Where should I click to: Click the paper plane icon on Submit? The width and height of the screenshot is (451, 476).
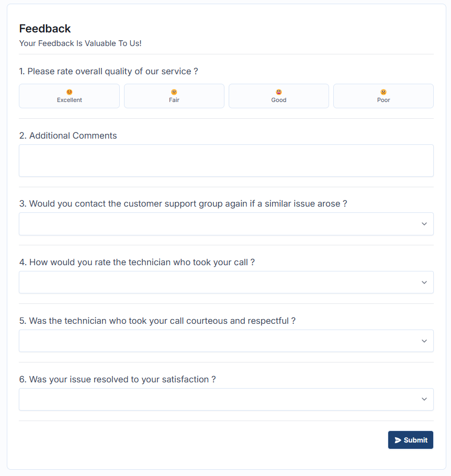[x=398, y=440]
